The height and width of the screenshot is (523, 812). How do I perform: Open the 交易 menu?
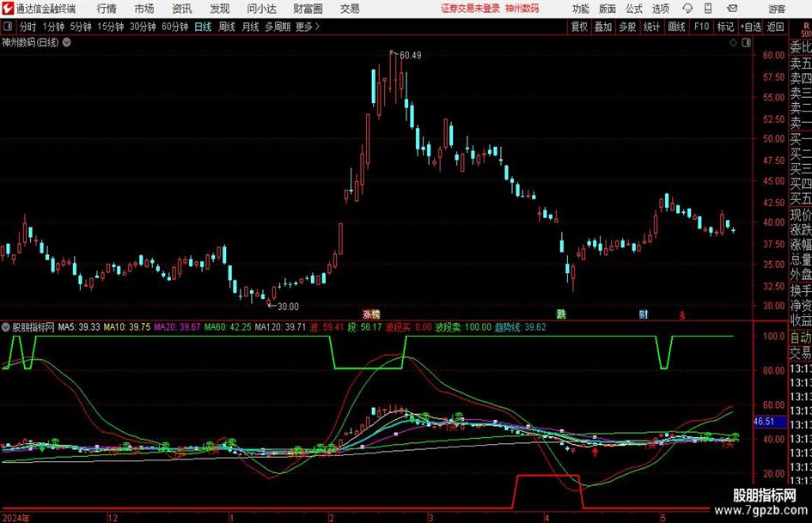(x=350, y=9)
